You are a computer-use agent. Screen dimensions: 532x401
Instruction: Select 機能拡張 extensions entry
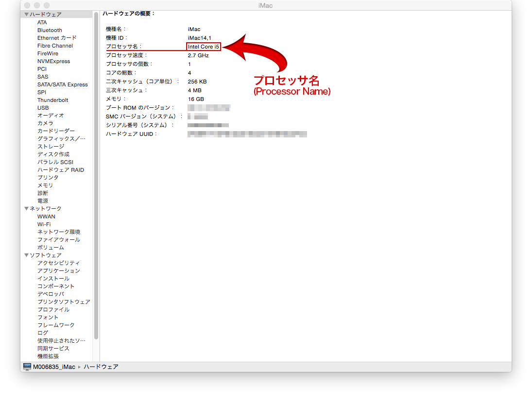click(48, 356)
